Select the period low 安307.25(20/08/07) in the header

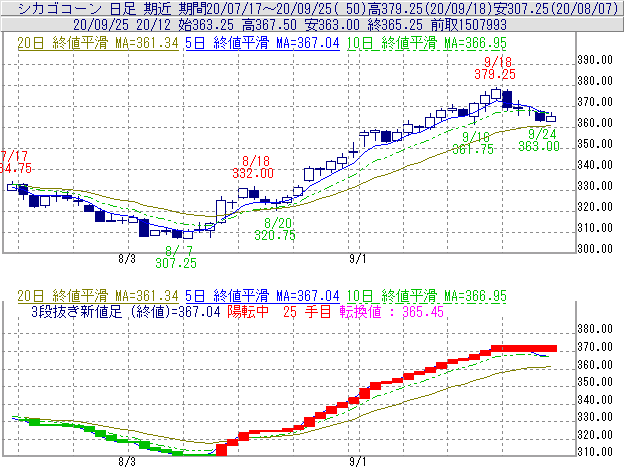555,8
